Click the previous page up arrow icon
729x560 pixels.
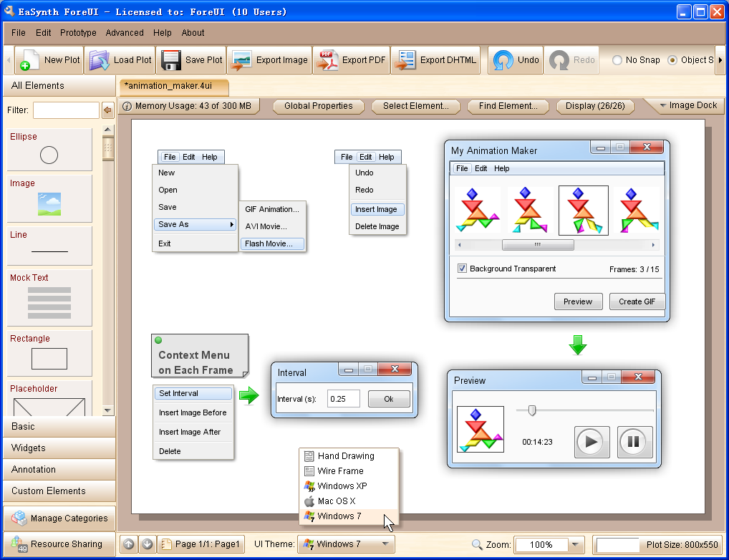point(128,544)
